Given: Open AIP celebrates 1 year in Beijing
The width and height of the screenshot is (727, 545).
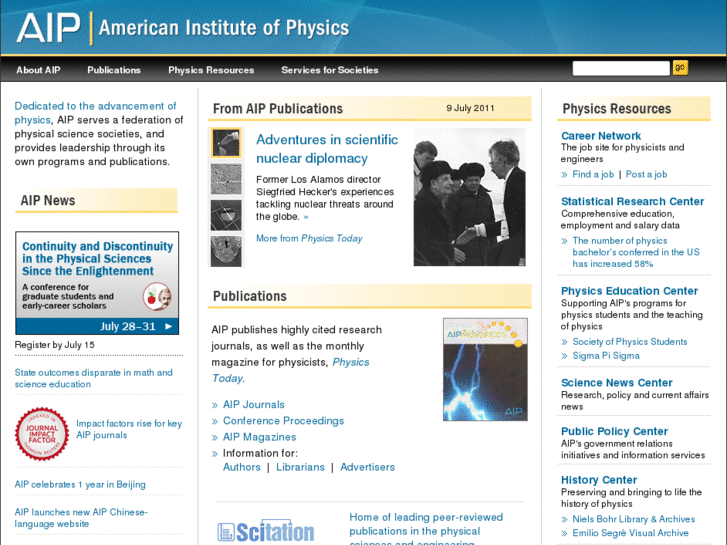Looking at the screenshot, I should 80,484.
